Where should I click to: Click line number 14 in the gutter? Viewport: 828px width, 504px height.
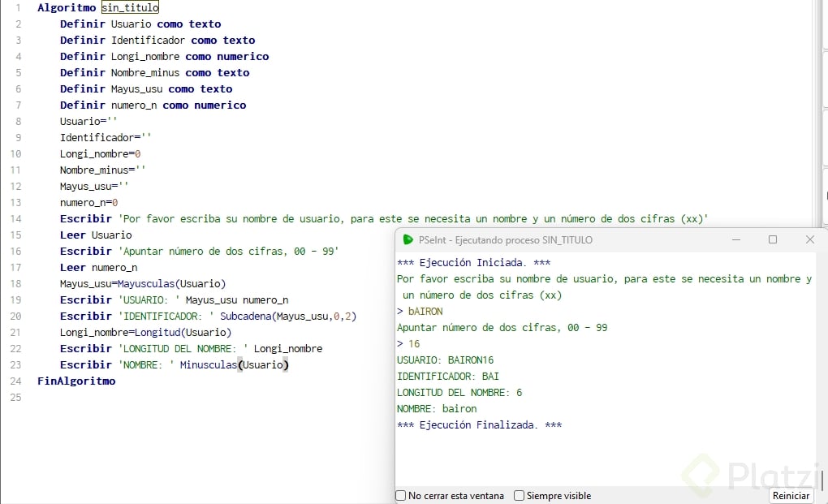pos(16,218)
